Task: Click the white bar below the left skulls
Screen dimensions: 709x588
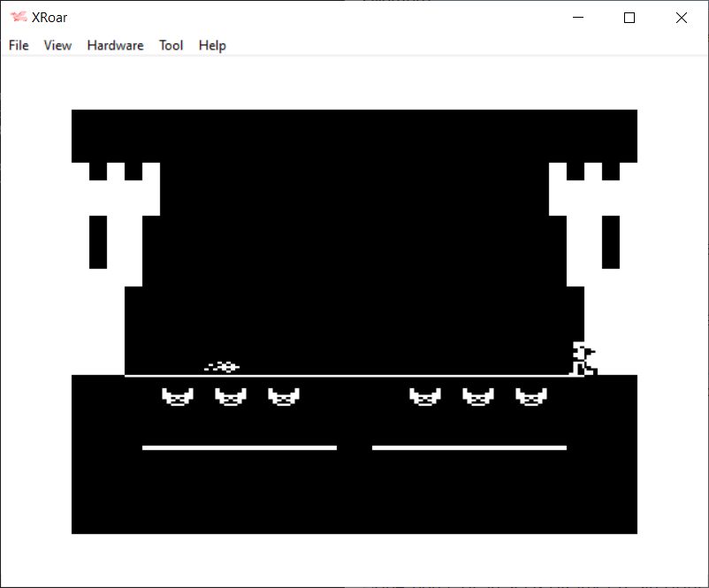Action: pos(239,447)
